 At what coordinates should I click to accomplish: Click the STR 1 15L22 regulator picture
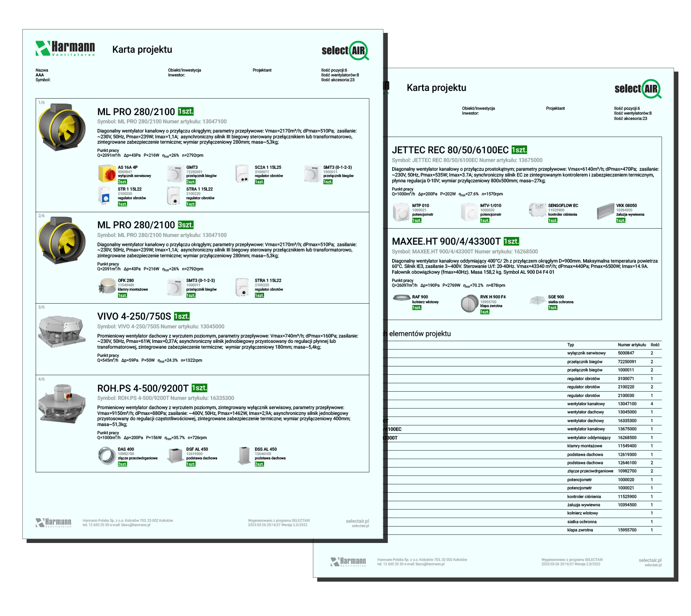pos(105,196)
